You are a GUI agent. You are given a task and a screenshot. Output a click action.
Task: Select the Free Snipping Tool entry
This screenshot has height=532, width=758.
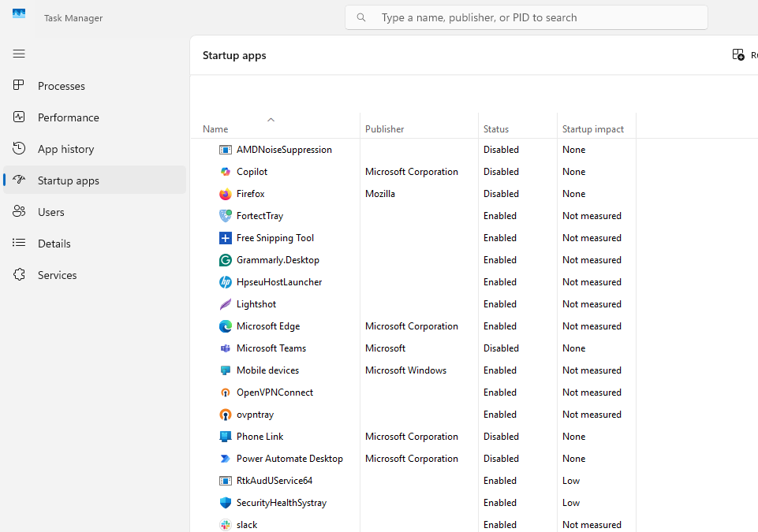[274, 237]
